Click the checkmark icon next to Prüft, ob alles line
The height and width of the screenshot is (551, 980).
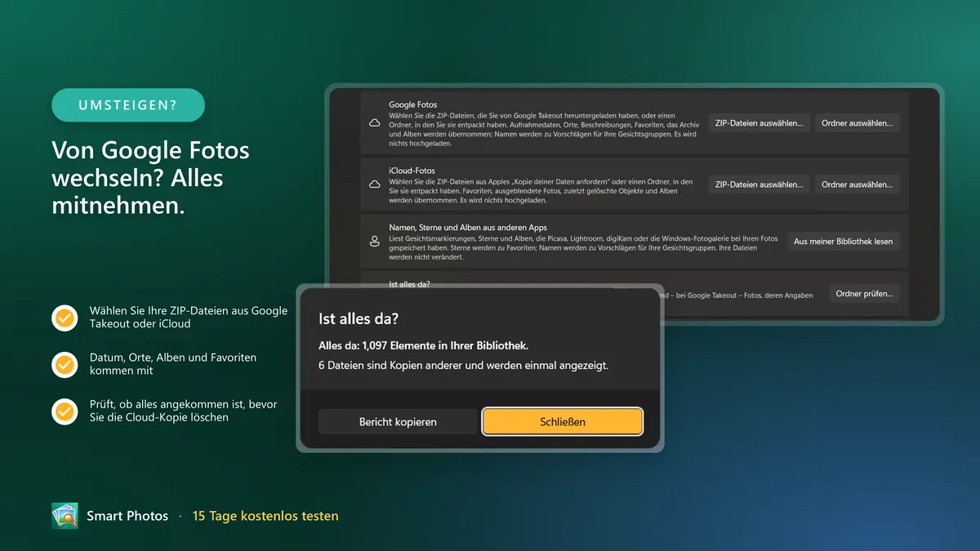pos(65,411)
